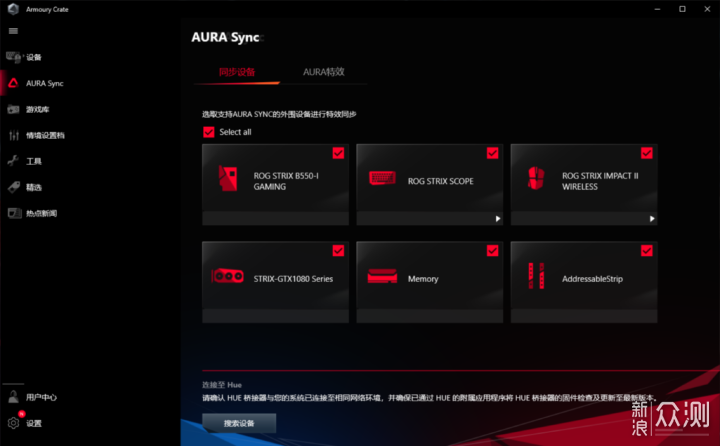
Task: Click the STRIX-GTX1080 Series name text
Action: click(x=293, y=279)
